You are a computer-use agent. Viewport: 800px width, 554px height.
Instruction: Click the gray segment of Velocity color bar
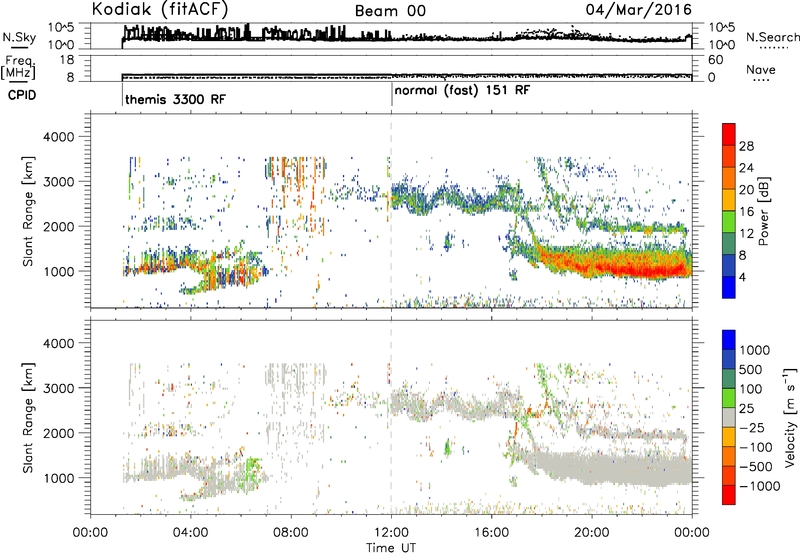729,418
